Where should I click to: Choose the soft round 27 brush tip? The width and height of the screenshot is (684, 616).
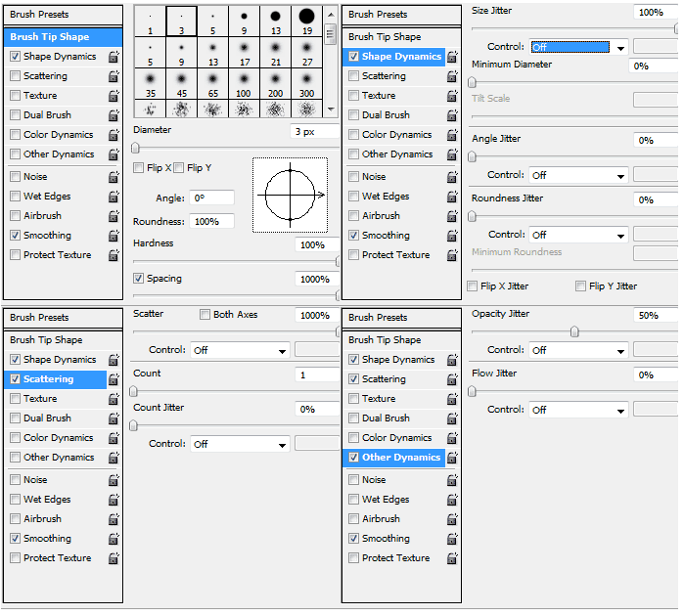306,53
